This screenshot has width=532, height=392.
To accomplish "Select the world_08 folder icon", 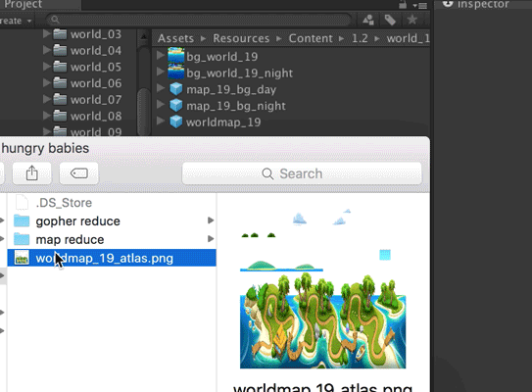I will click(x=60, y=116).
